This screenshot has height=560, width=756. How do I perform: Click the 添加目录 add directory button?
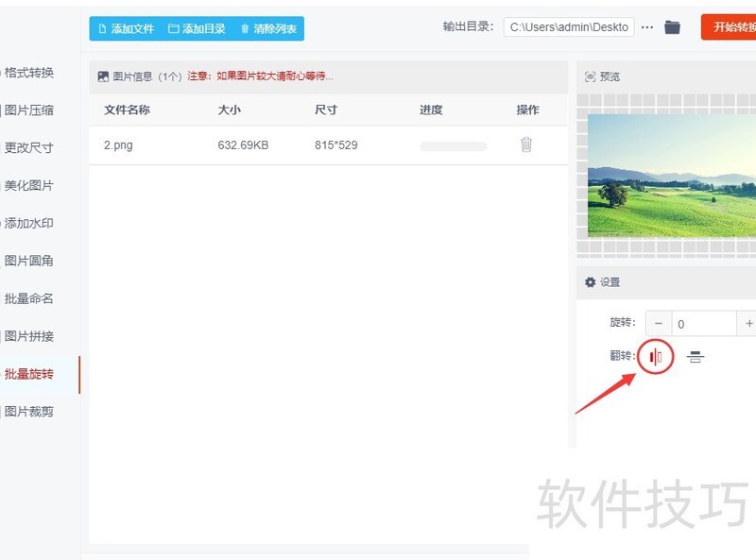197,28
